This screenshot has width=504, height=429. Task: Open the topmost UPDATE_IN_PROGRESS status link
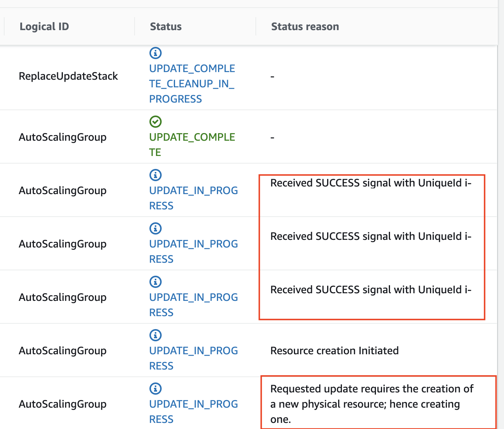pyautogui.click(x=193, y=198)
